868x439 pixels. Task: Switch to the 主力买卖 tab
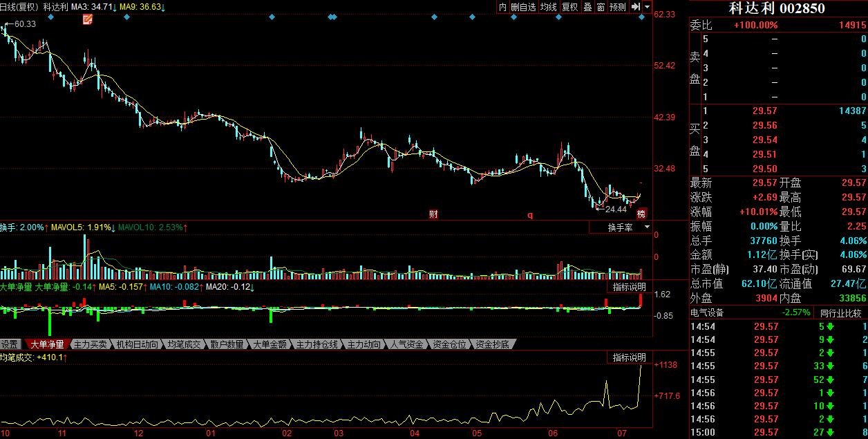tap(91, 344)
